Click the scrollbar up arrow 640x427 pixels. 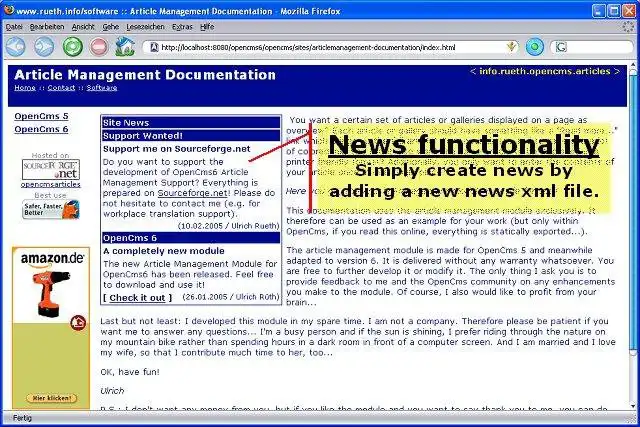[633, 65]
